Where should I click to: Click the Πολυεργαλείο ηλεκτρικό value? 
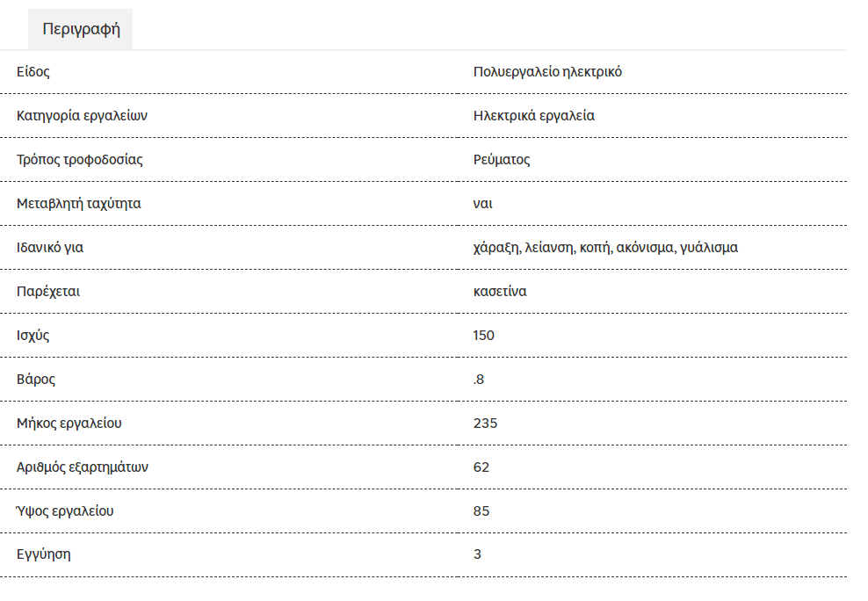coord(547,72)
